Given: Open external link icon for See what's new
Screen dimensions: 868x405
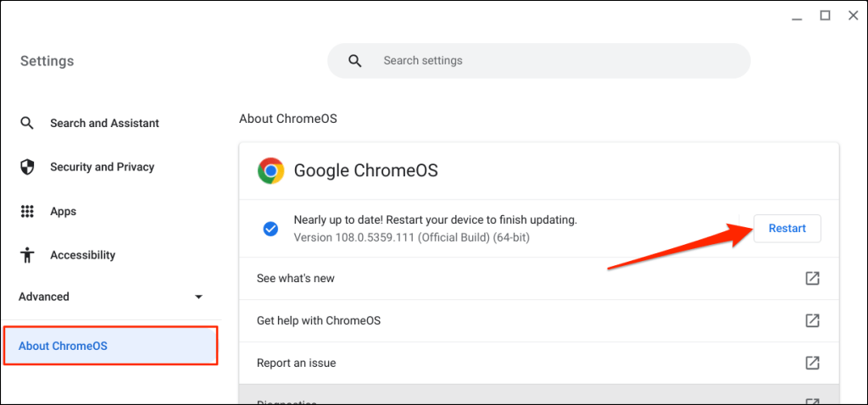Looking at the screenshot, I should tap(812, 279).
